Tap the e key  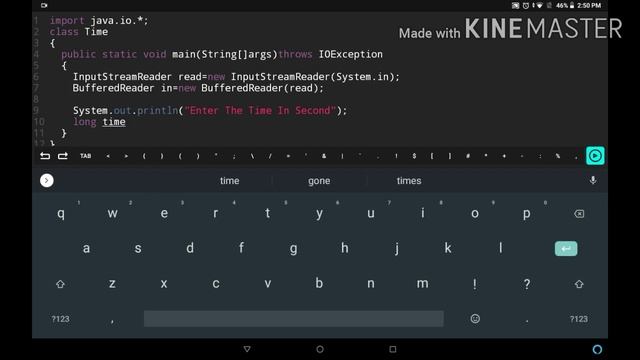point(164,213)
